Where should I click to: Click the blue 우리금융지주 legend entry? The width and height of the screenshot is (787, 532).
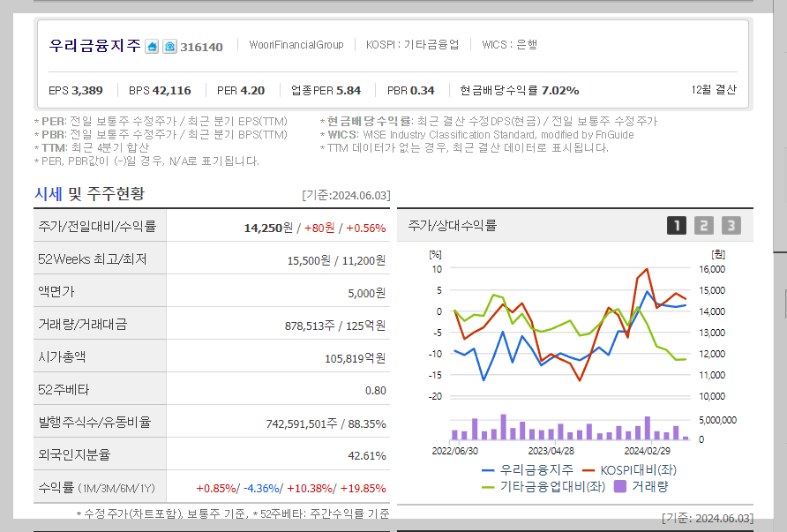[x=528, y=470]
